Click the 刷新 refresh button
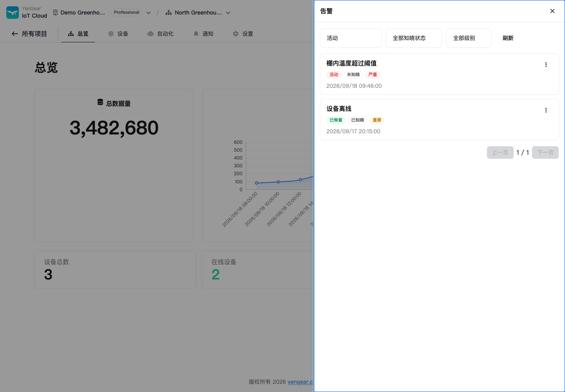This screenshot has width=565, height=392. coord(508,38)
